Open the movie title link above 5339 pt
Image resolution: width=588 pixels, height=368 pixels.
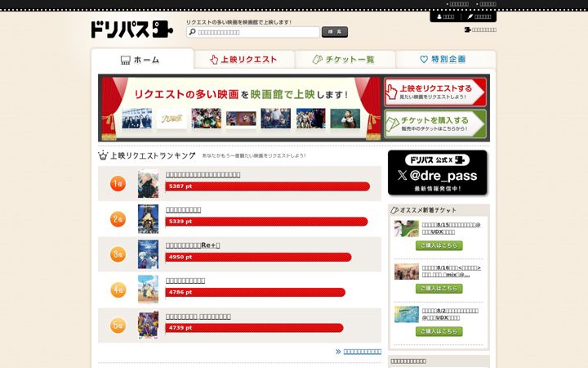[184, 210]
